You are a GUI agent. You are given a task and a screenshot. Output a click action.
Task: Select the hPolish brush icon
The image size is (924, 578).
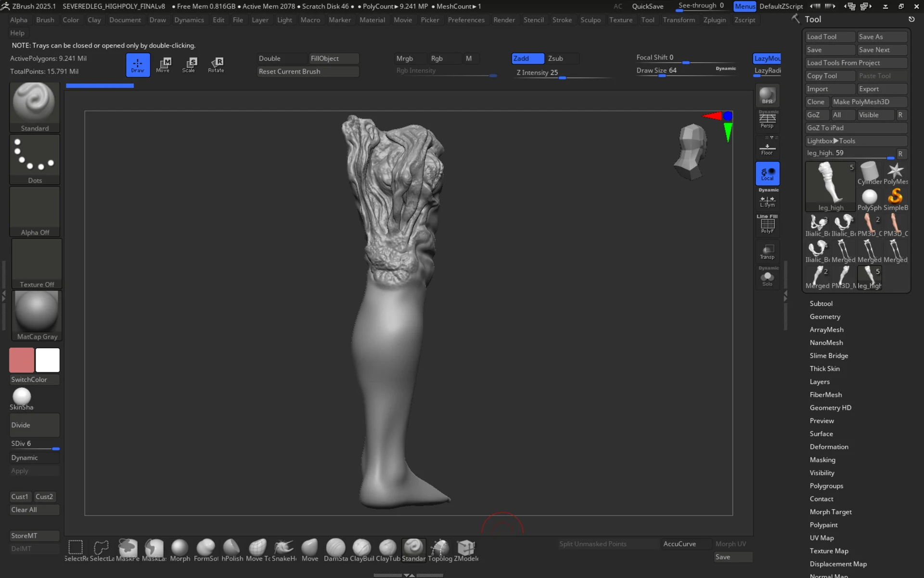tap(232, 550)
